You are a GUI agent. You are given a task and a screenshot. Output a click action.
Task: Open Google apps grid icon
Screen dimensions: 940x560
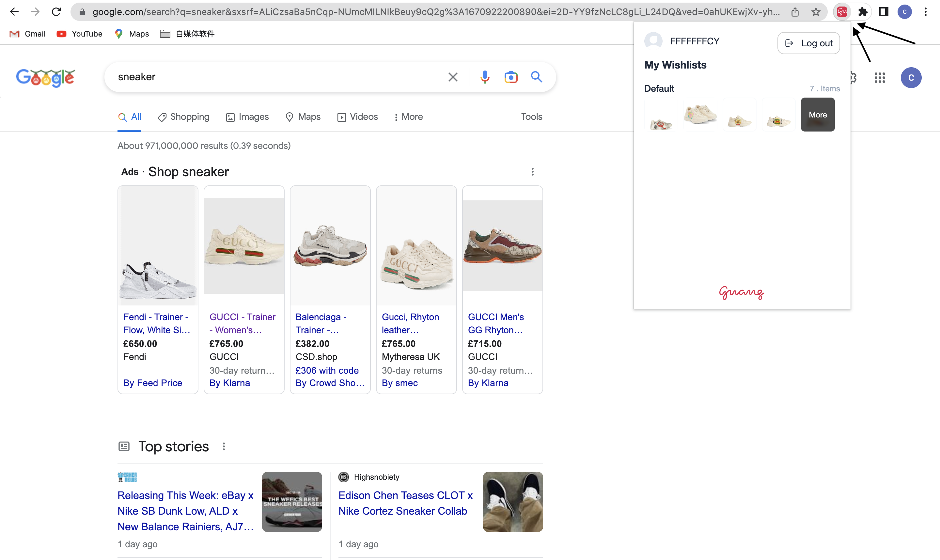880,78
